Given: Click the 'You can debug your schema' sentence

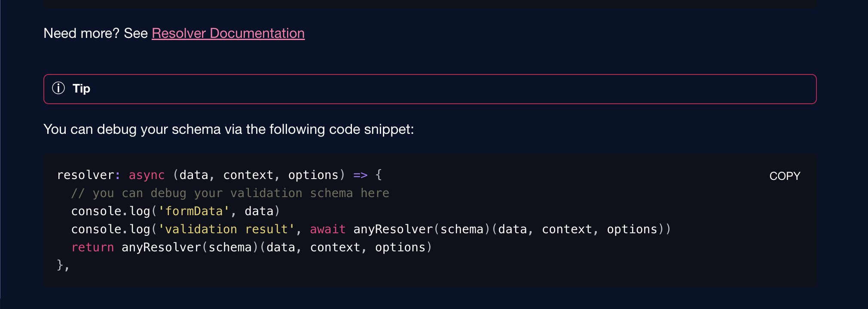Looking at the screenshot, I should tap(229, 129).
